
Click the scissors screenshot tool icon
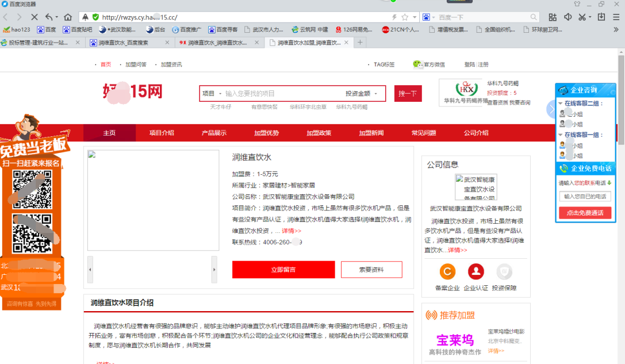582,17
